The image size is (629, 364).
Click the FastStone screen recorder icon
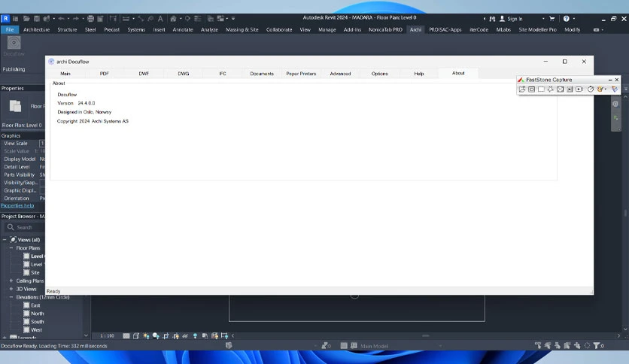click(579, 89)
